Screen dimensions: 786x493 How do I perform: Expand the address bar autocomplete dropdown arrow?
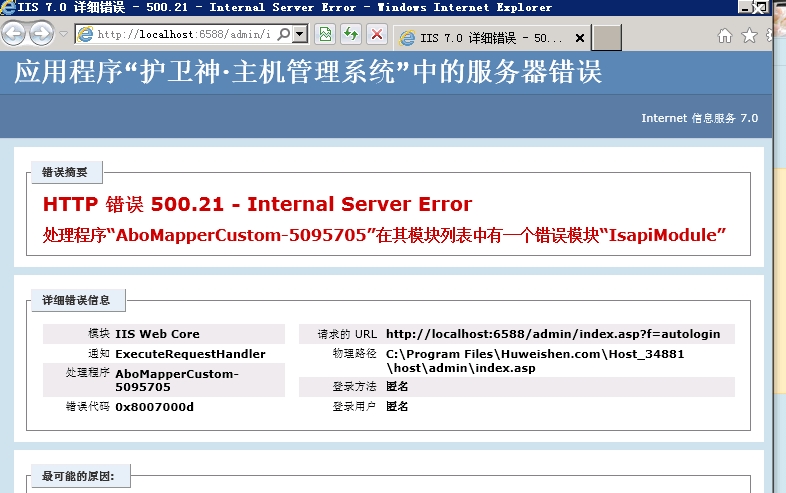pyautogui.click(x=300, y=34)
